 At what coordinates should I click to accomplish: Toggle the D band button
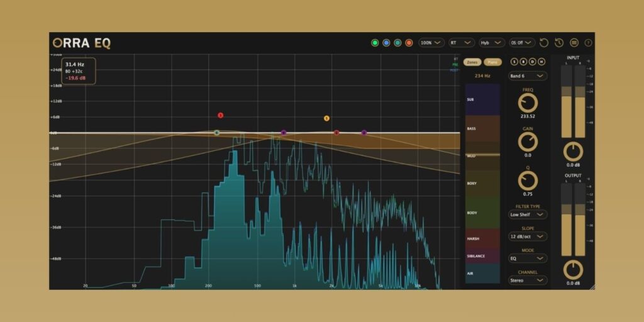click(x=532, y=62)
